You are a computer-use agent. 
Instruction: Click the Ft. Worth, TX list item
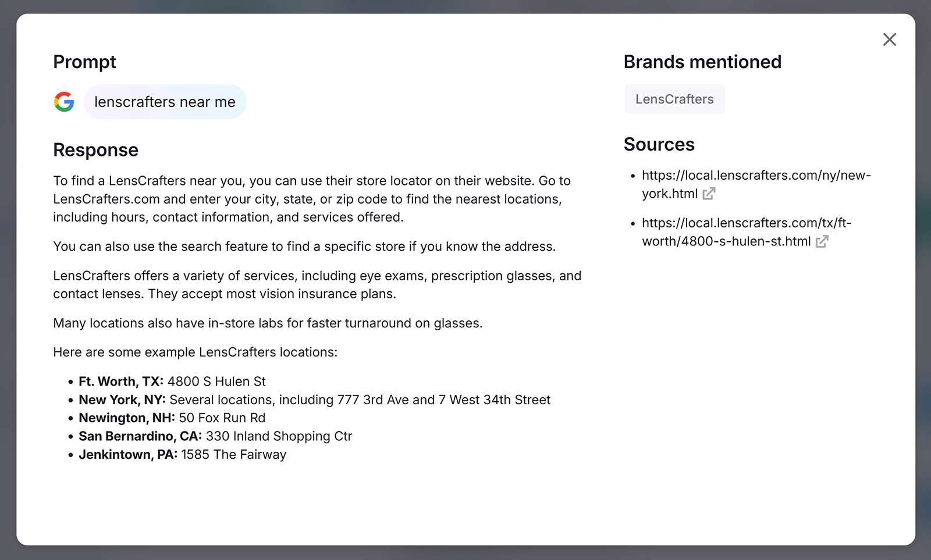click(172, 381)
